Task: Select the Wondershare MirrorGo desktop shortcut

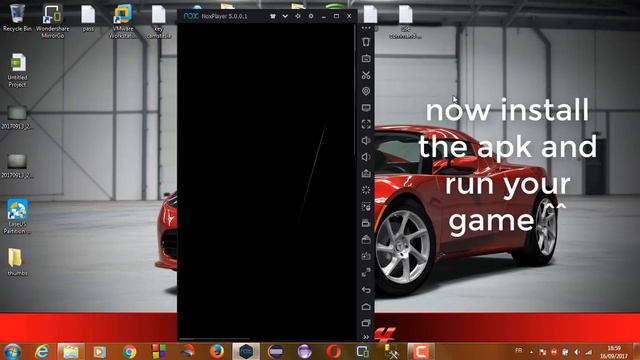Action: [x=53, y=21]
